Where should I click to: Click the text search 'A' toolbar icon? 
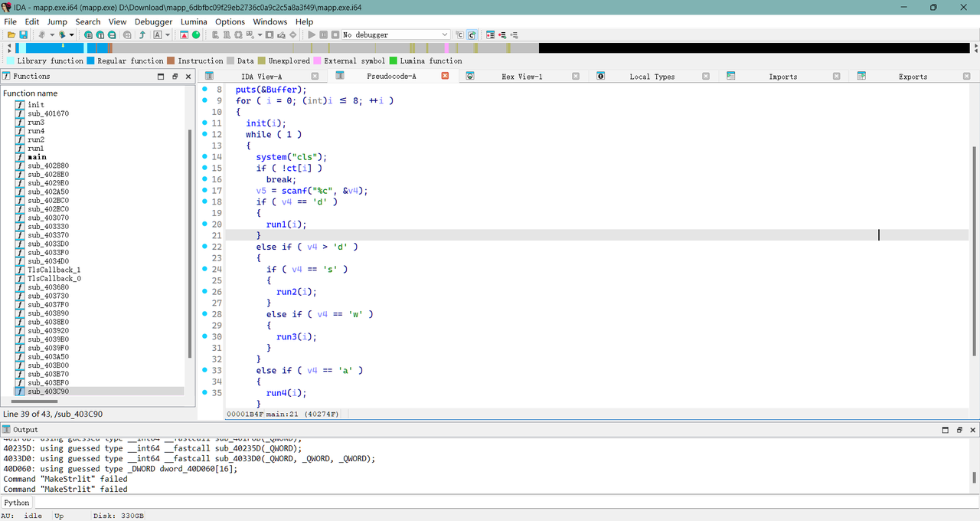point(158,34)
